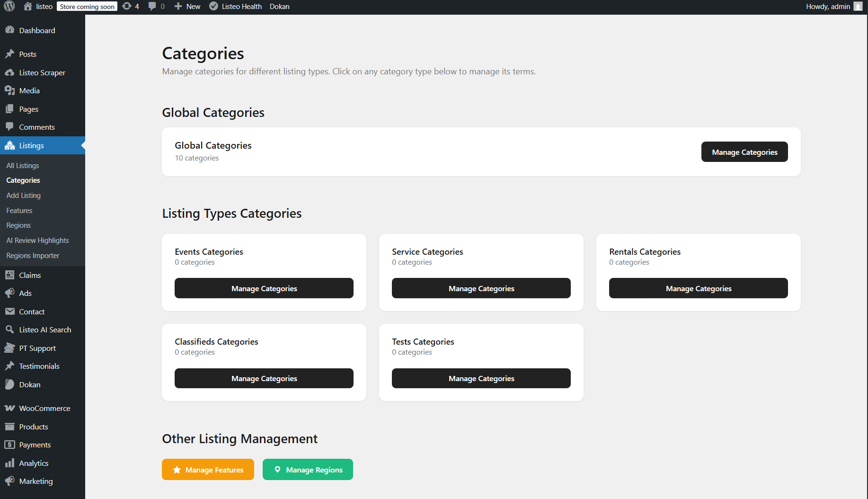The height and width of the screenshot is (499, 868).
Task: Click the WordPress logo icon
Action: [x=9, y=7]
